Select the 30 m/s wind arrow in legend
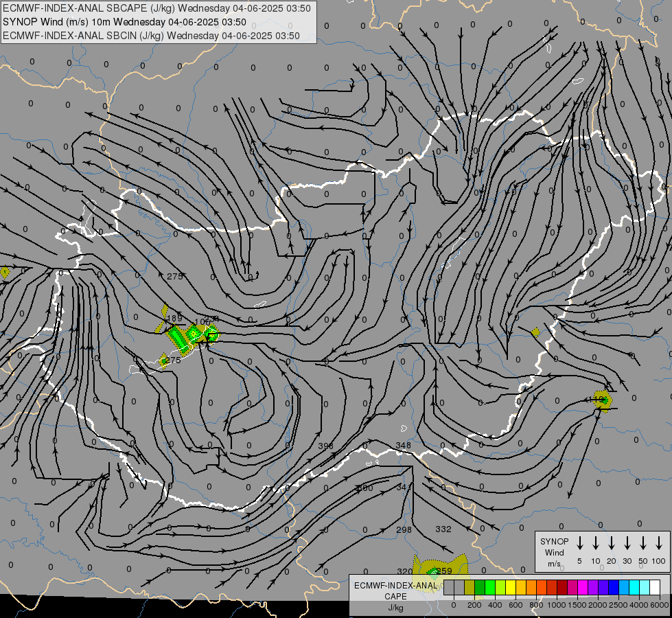This screenshot has height=618, width=672. coord(627,543)
